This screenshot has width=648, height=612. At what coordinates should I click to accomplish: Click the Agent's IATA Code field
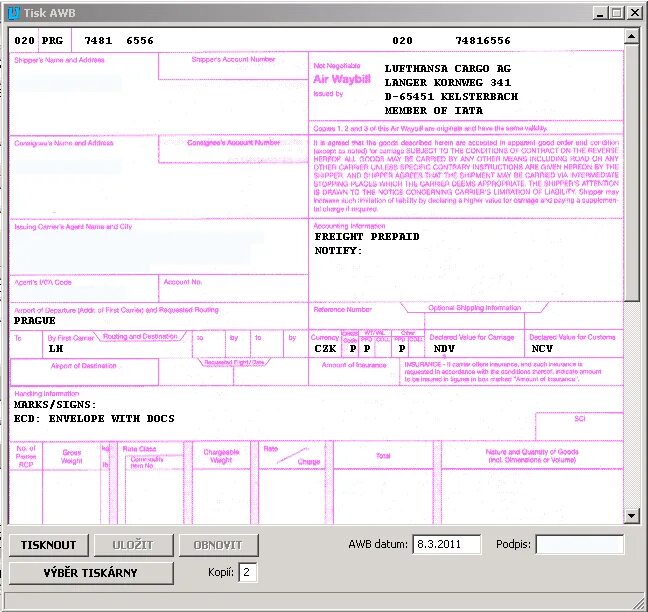coord(84,288)
